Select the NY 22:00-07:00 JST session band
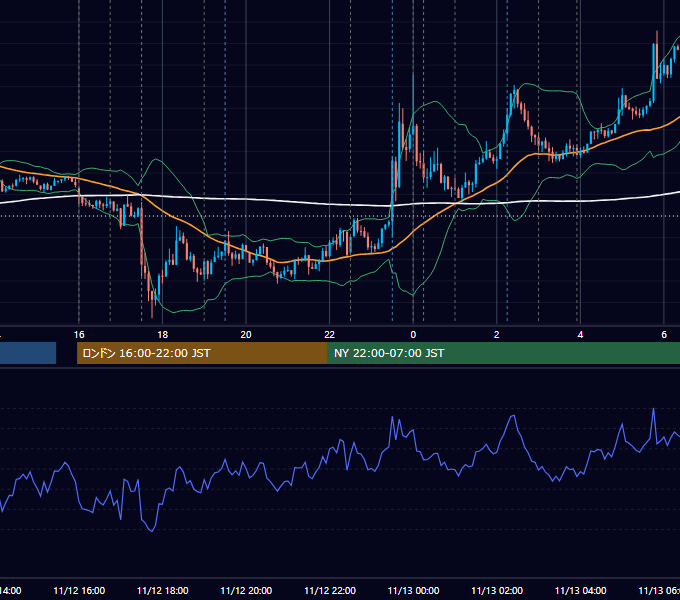 [503, 353]
